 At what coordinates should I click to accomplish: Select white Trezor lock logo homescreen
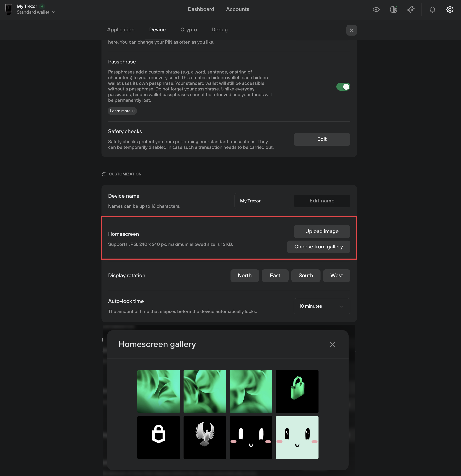(159, 437)
